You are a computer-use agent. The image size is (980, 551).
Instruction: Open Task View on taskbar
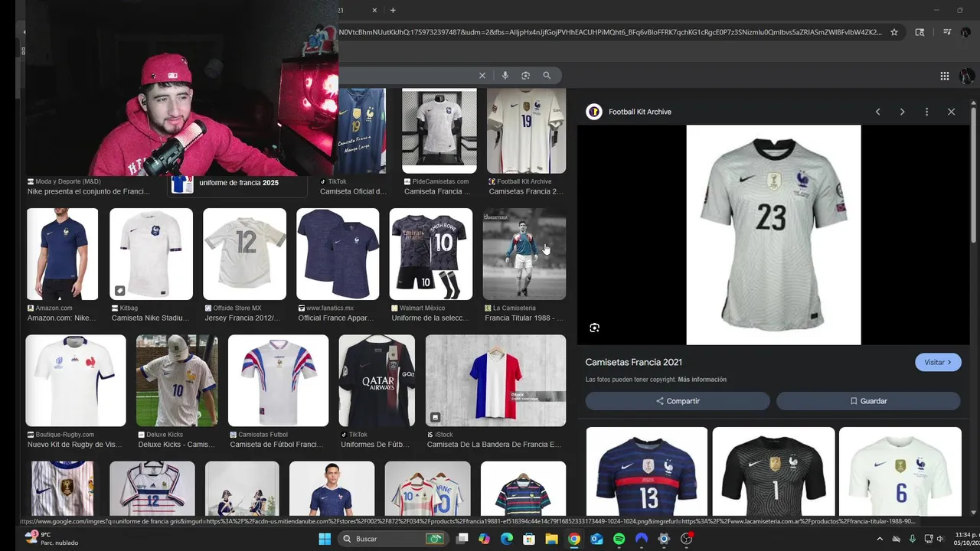tap(462, 539)
